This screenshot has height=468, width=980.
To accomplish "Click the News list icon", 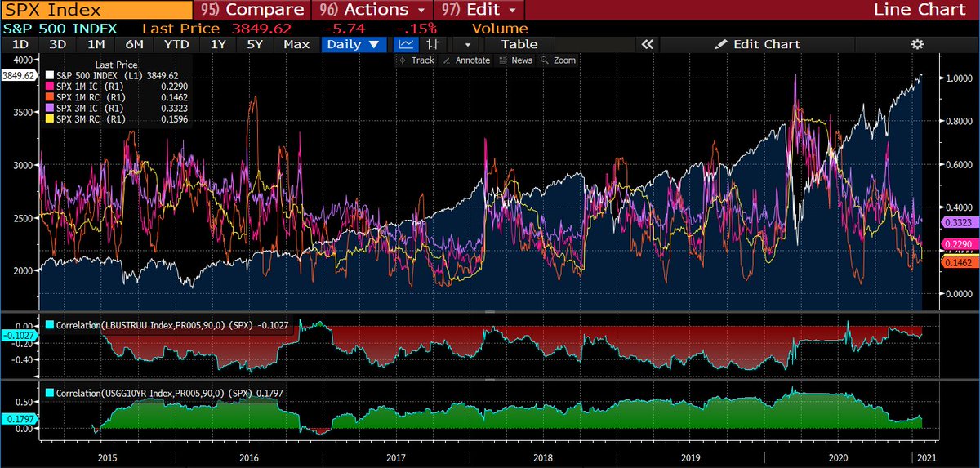I will [x=503, y=60].
